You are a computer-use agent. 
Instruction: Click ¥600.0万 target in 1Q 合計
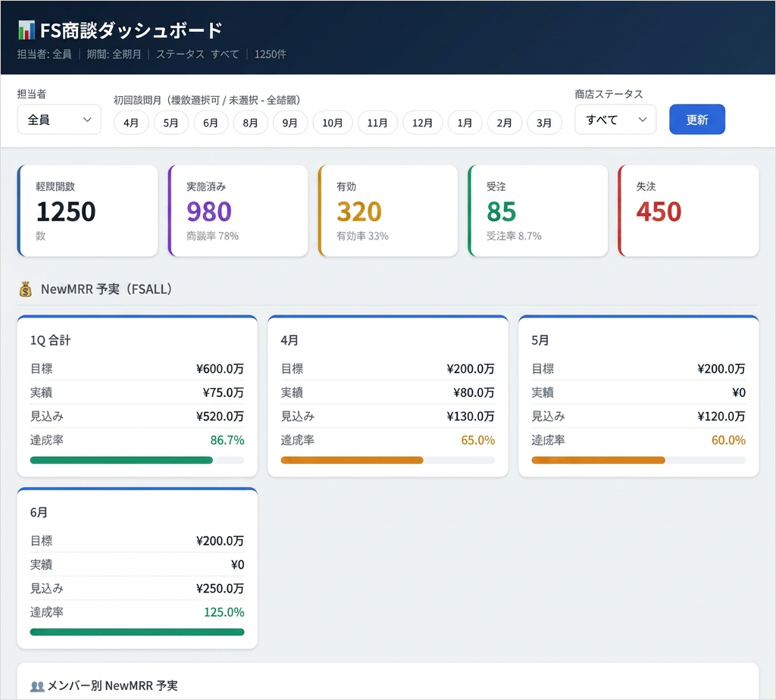220,368
